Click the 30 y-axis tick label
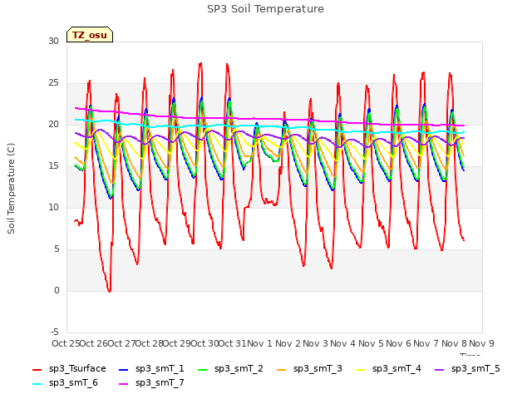 tap(53, 42)
